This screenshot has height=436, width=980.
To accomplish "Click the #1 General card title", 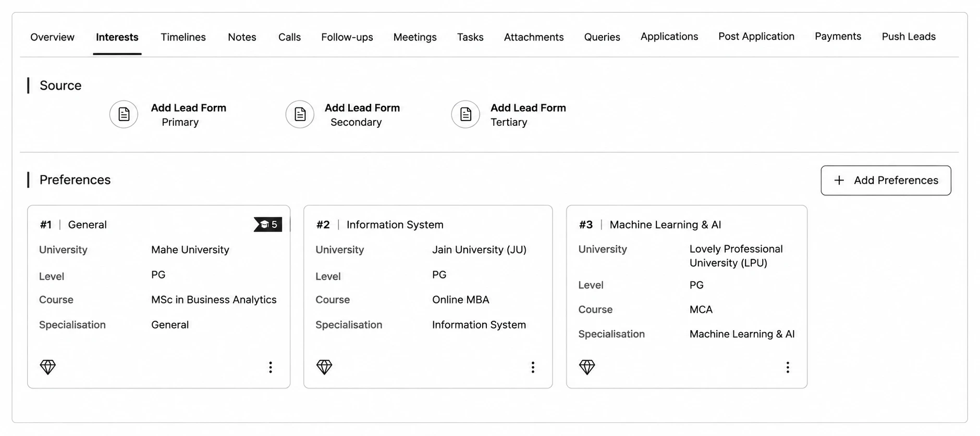I will click(73, 225).
